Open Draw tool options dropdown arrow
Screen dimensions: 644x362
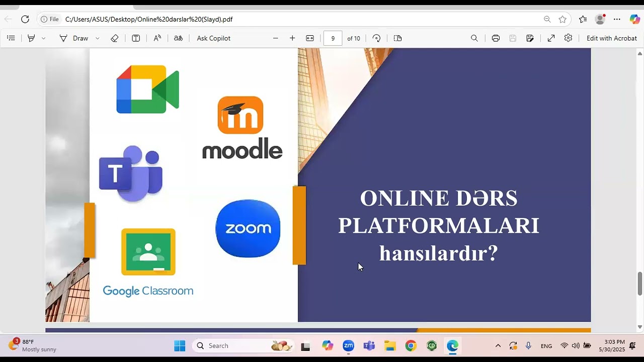(x=98, y=38)
